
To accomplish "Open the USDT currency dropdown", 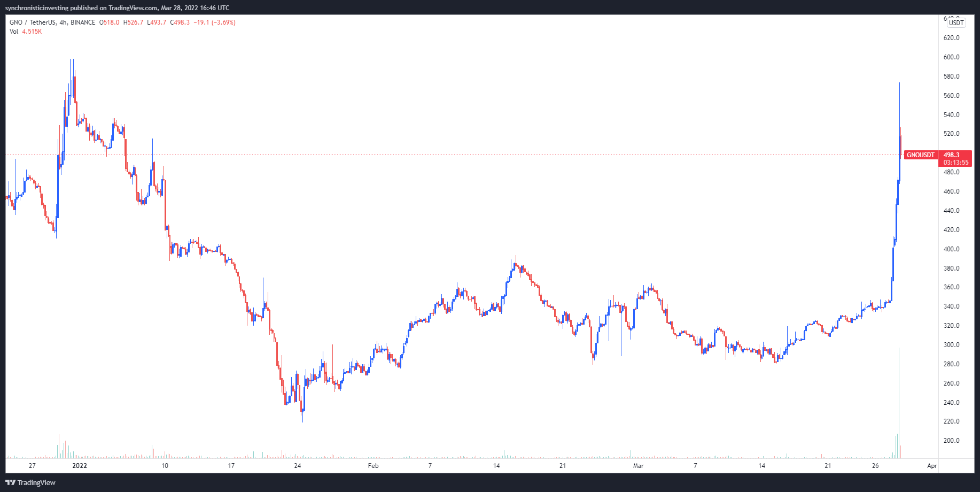I will [956, 22].
